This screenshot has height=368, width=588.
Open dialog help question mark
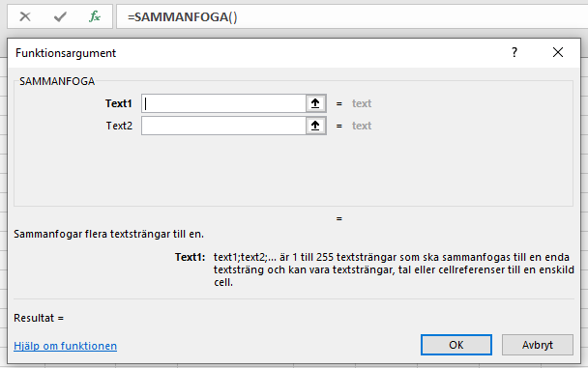(x=514, y=52)
